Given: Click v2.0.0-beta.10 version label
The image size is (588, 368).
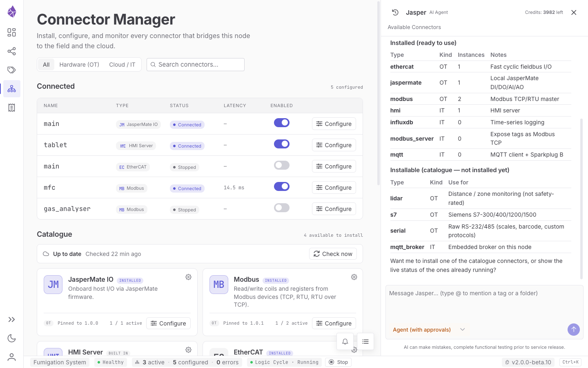Looking at the screenshot, I should point(528,362).
